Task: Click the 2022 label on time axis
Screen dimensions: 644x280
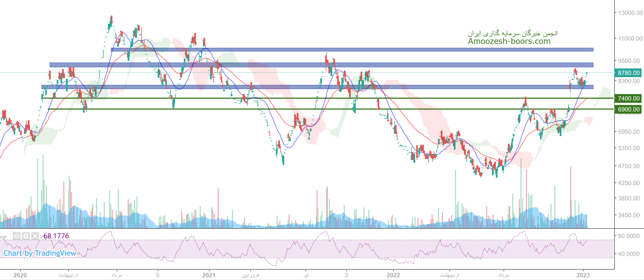Action: [x=393, y=275]
